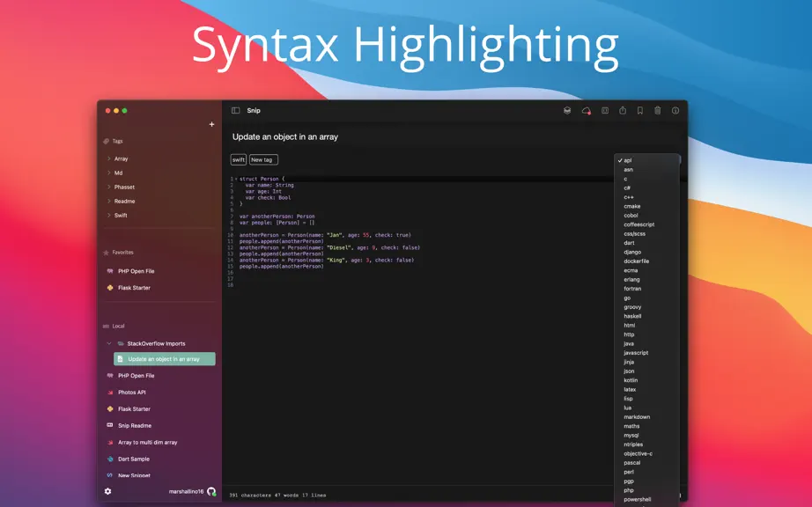
Task: Click the swift tag chip
Action: [x=238, y=160]
